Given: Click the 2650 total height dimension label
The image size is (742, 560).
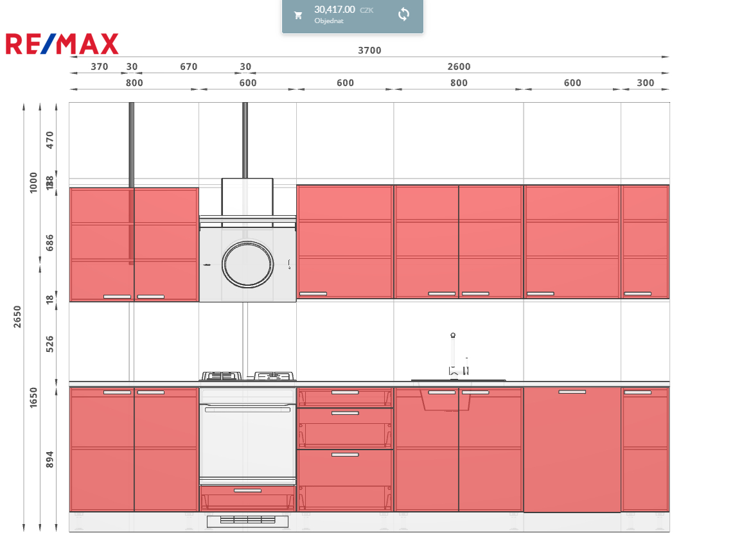Looking at the screenshot, I should (x=17, y=317).
